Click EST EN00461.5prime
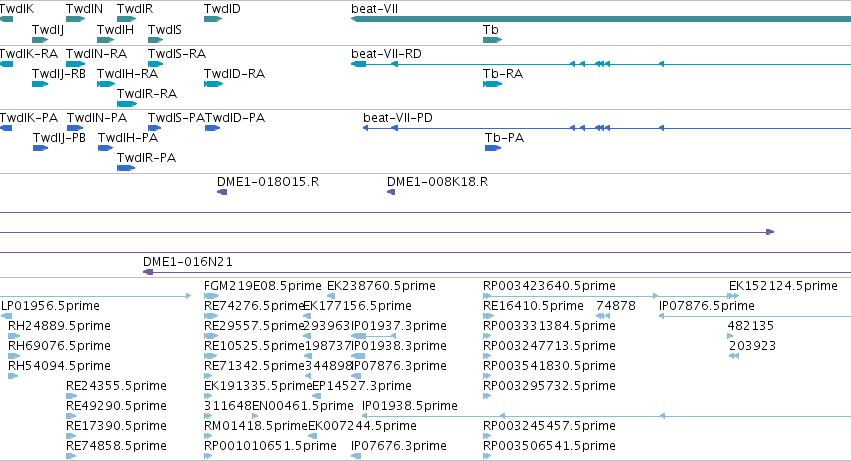 pos(303,406)
